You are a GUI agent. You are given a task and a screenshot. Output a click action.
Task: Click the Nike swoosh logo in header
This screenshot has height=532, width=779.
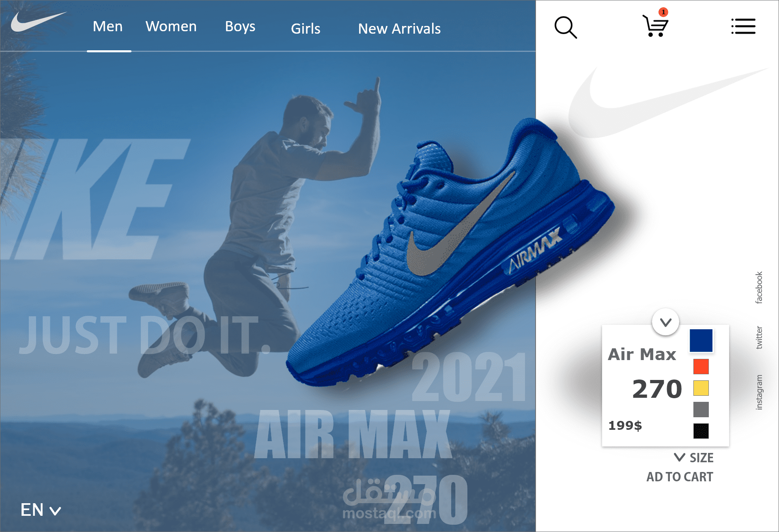[39, 21]
